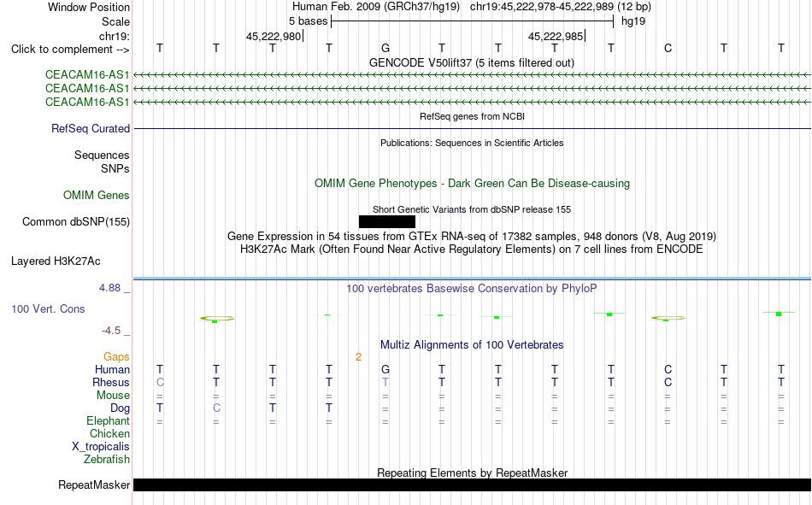This screenshot has height=505, width=812.
Task: Open the 'RefSeq genes from NCBI' track title
Action: pyautogui.click(x=472, y=116)
